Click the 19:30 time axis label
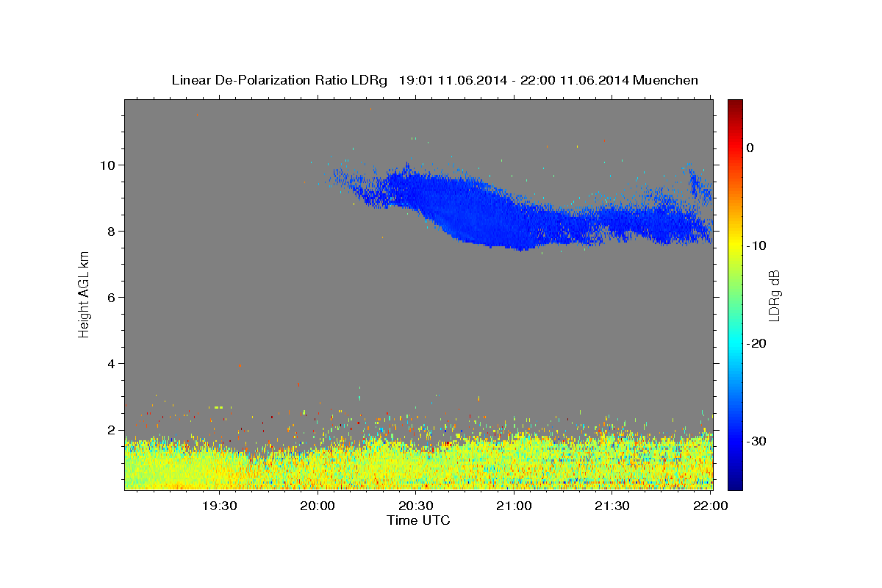882x588 pixels. 220,506
